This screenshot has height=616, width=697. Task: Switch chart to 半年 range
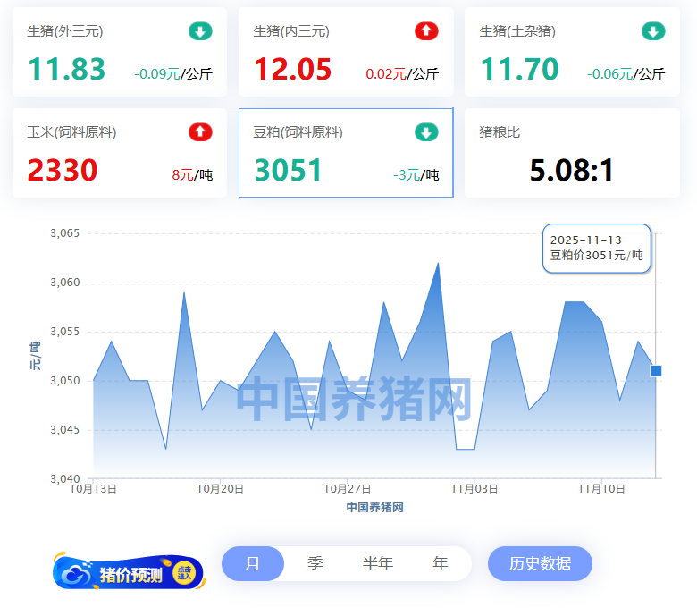(x=377, y=564)
